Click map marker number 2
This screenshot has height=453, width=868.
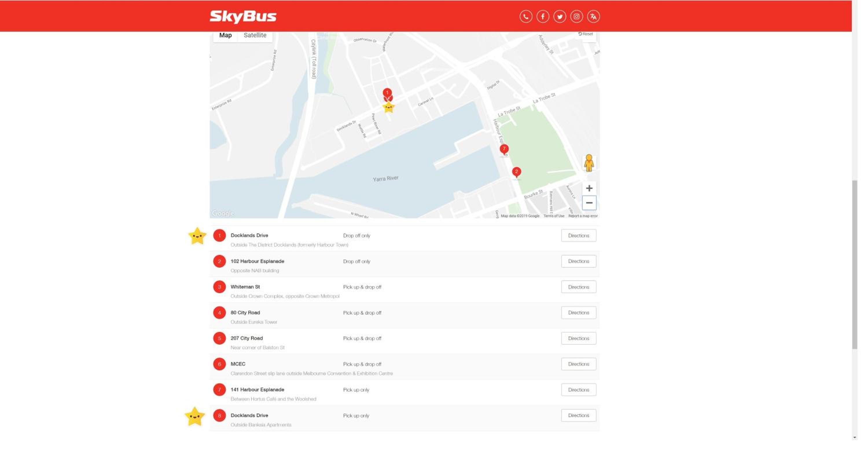click(516, 172)
